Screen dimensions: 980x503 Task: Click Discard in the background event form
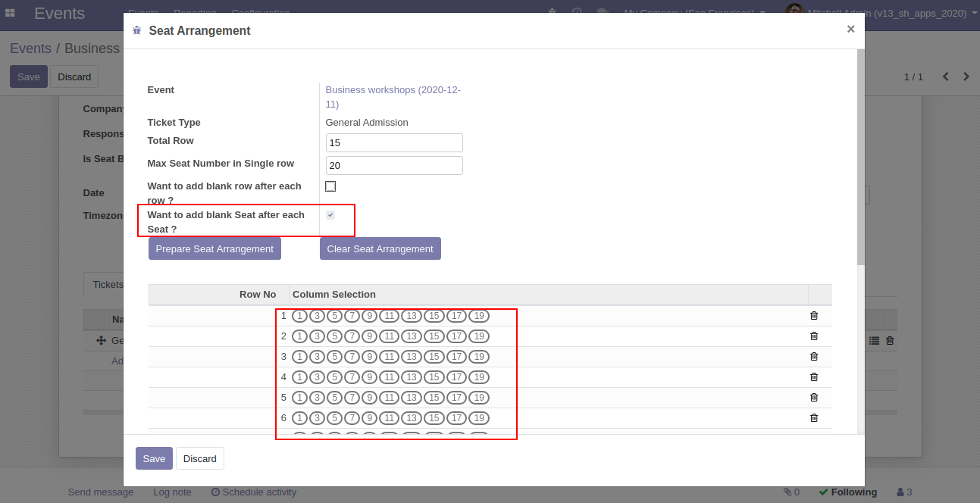pyautogui.click(x=74, y=77)
